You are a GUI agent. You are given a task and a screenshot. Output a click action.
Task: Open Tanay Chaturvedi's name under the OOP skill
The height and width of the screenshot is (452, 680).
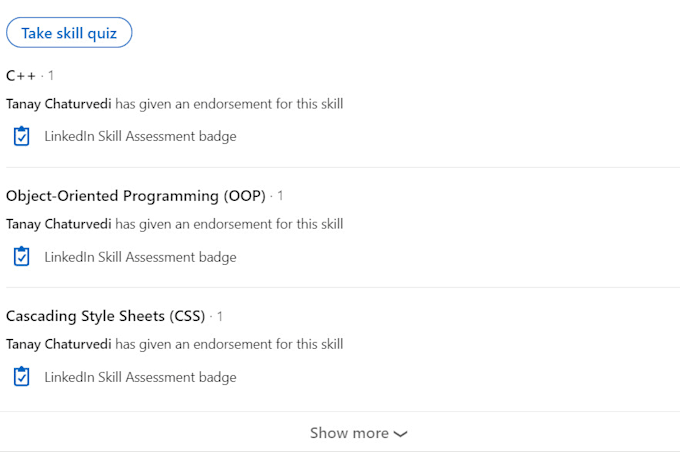(59, 224)
